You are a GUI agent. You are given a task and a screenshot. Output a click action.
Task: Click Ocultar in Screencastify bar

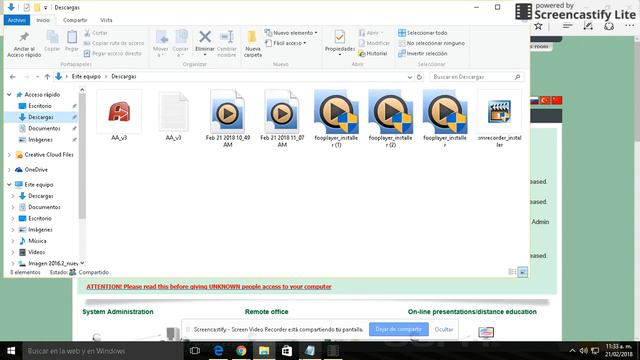coord(444,329)
